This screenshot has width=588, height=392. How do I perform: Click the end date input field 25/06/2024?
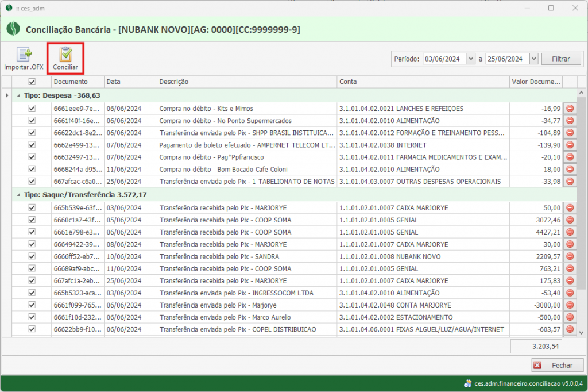pos(508,59)
